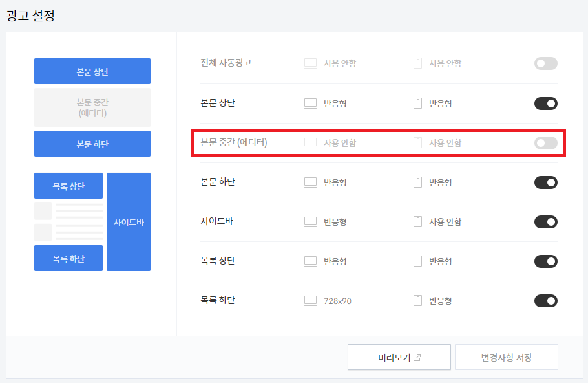This screenshot has width=588, height=383.
Task: Toggle the 전체 자동광고 switch
Action: [x=545, y=63]
